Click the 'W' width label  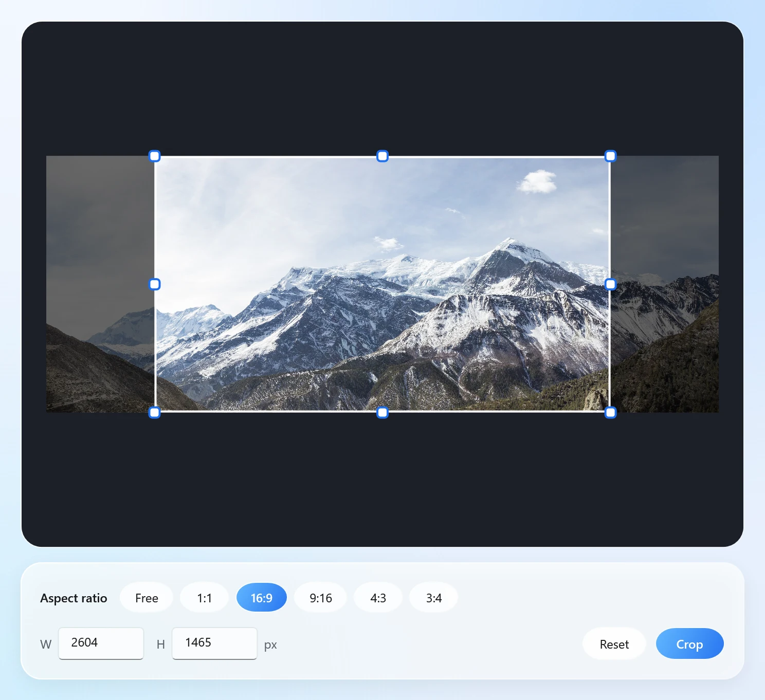pos(46,644)
